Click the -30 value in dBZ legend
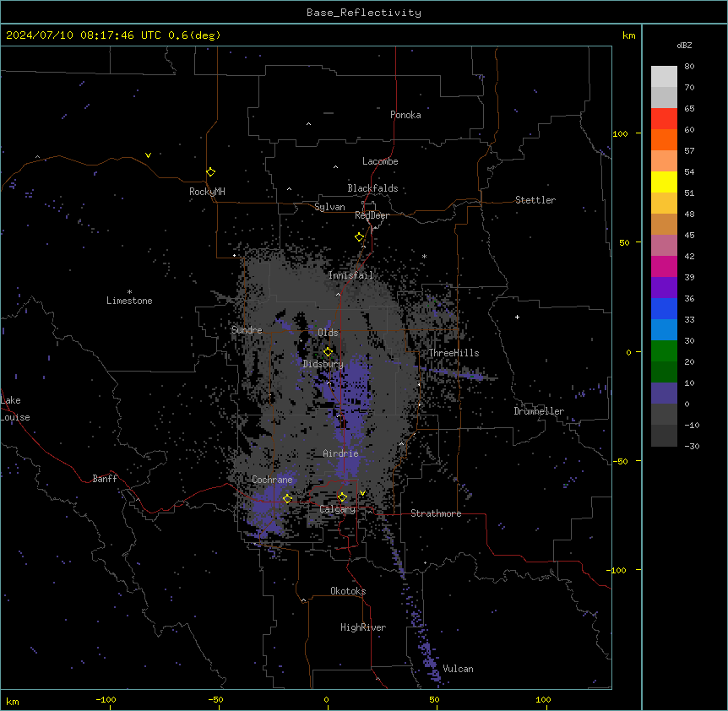This screenshot has height=711, width=728. click(692, 446)
